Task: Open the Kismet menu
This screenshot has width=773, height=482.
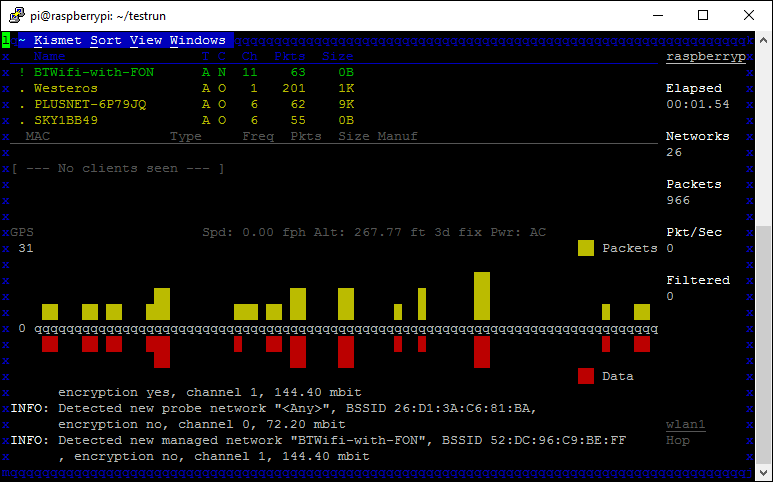Action: [57, 40]
